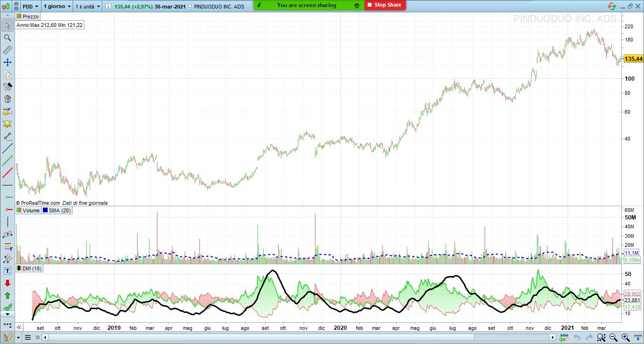Toggle the drawing pencil mode icon
644x344 pixels.
tap(8, 337)
